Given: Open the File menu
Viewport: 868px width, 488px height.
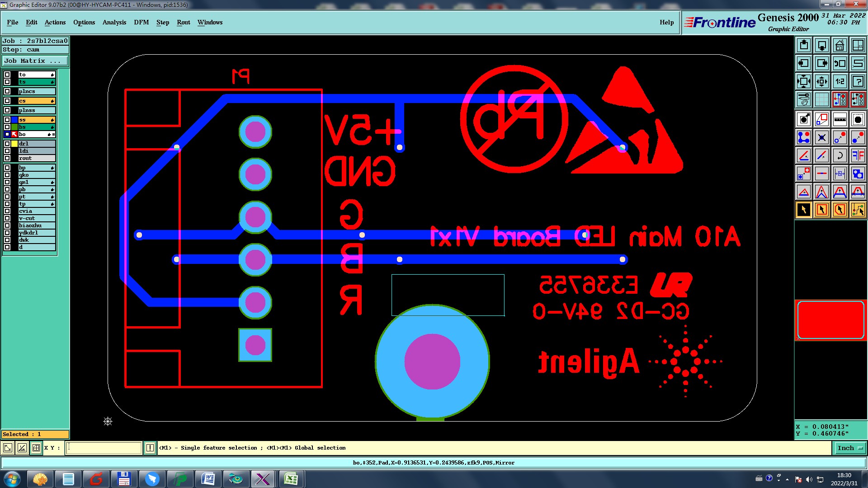Looking at the screenshot, I should pyautogui.click(x=13, y=22).
